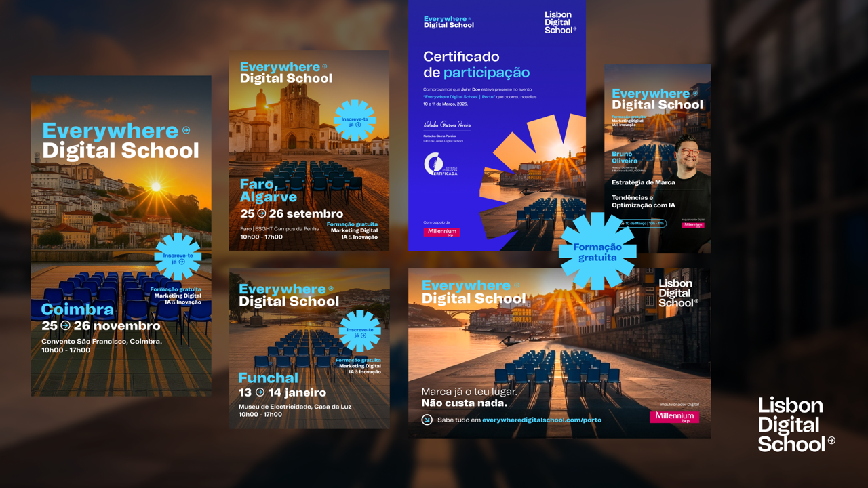
Task: Open the everywheredigitalschool.com/porto link
Action: click(x=541, y=420)
